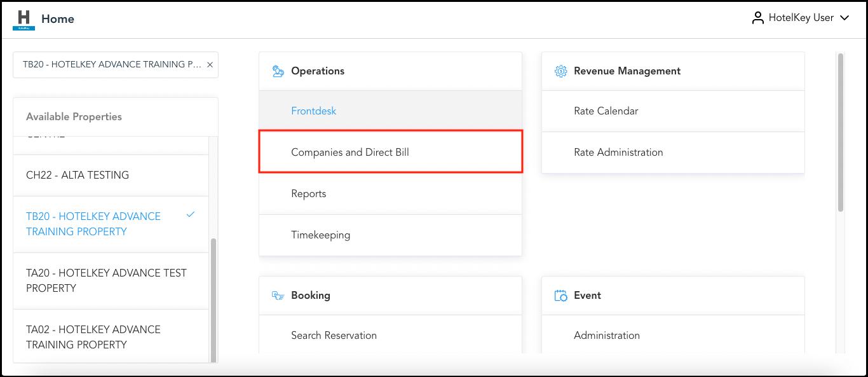Select Search Reservation under Booking
Screen dimensions: 868x377
[x=334, y=335]
